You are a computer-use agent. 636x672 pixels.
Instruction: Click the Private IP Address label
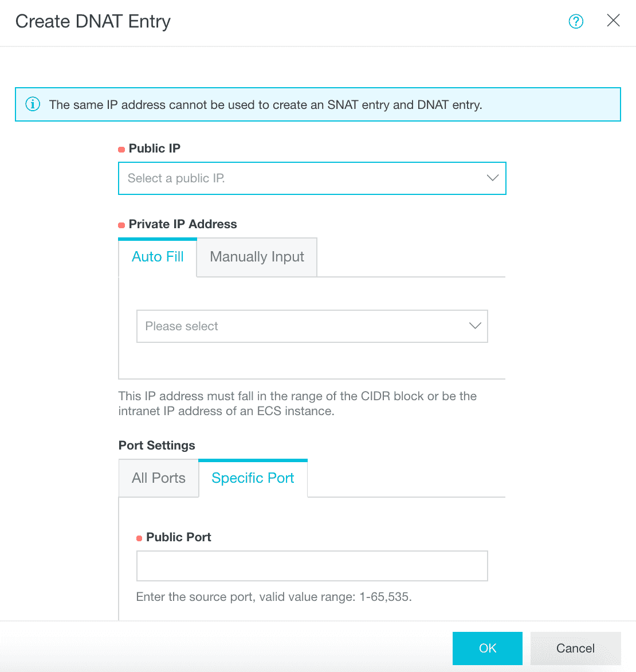[x=182, y=224]
